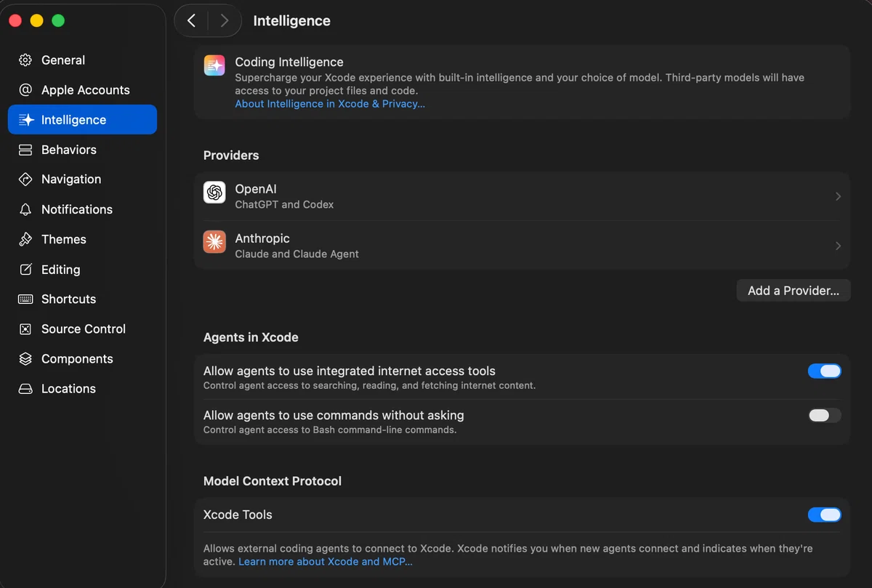Click the Notifications bell icon

[x=25, y=209]
